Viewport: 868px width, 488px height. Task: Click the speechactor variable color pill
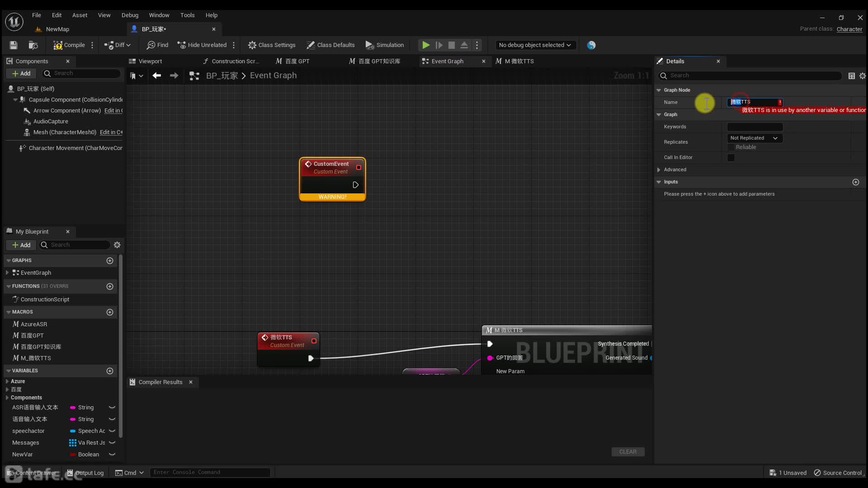pyautogui.click(x=73, y=431)
